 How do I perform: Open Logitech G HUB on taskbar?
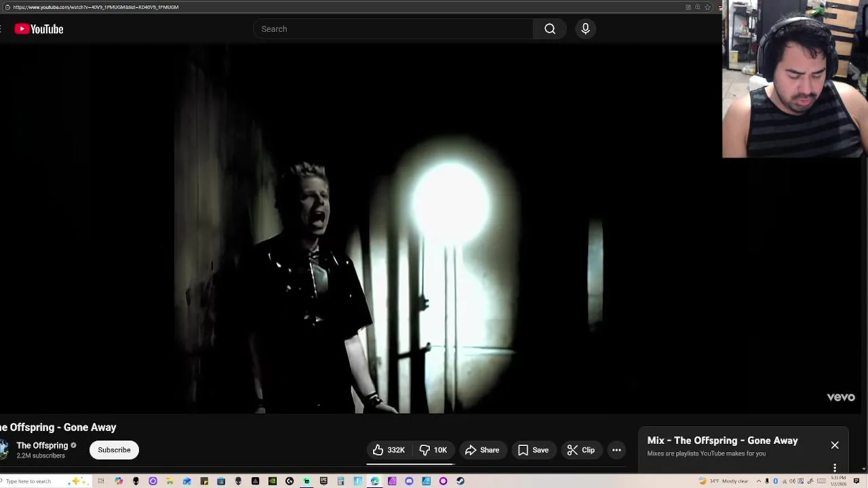tap(290, 481)
